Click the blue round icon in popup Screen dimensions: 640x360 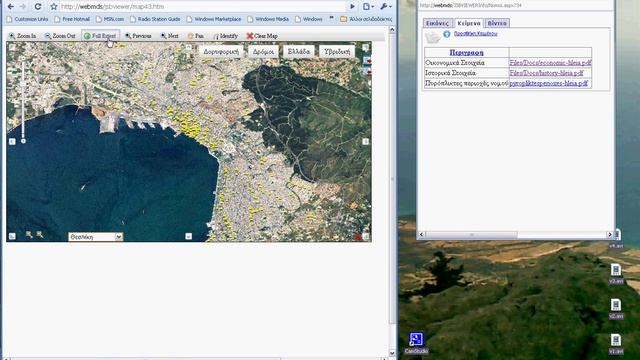[x=447, y=34]
